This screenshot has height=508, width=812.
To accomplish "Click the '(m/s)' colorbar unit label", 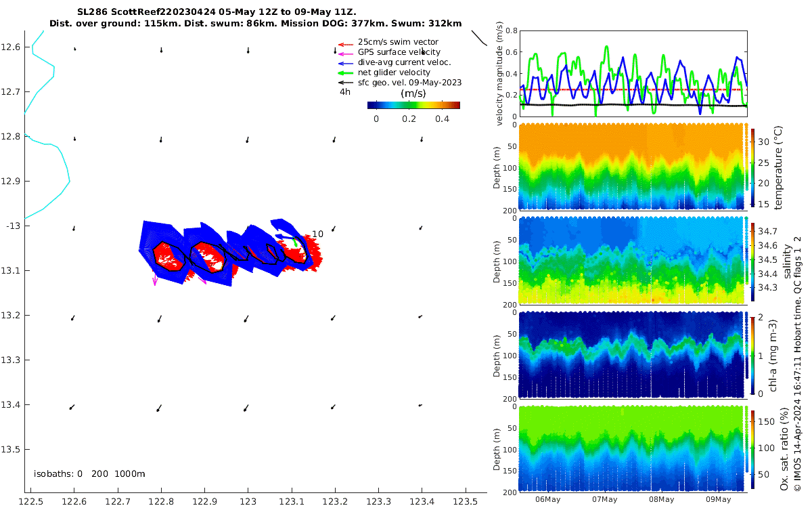I will pyautogui.click(x=413, y=93).
